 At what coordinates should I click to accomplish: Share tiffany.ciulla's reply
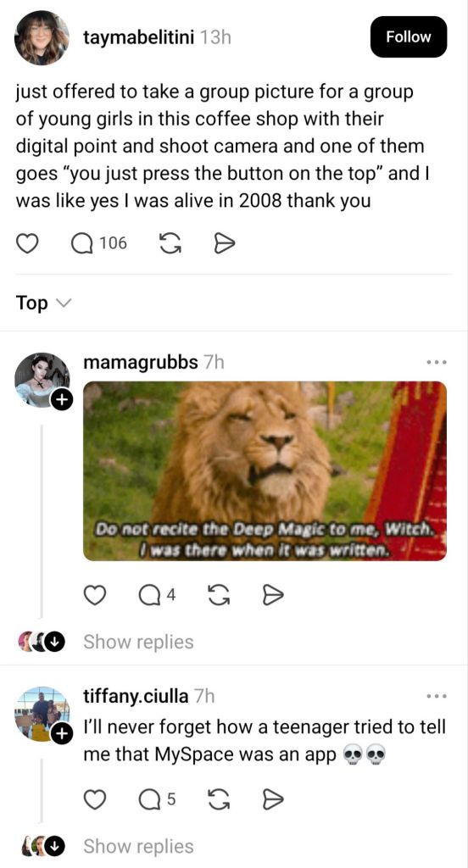pyautogui.click(x=272, y=799)
